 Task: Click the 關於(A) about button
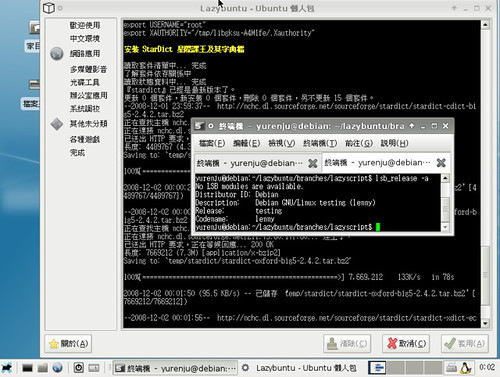(x=68, y=343)
